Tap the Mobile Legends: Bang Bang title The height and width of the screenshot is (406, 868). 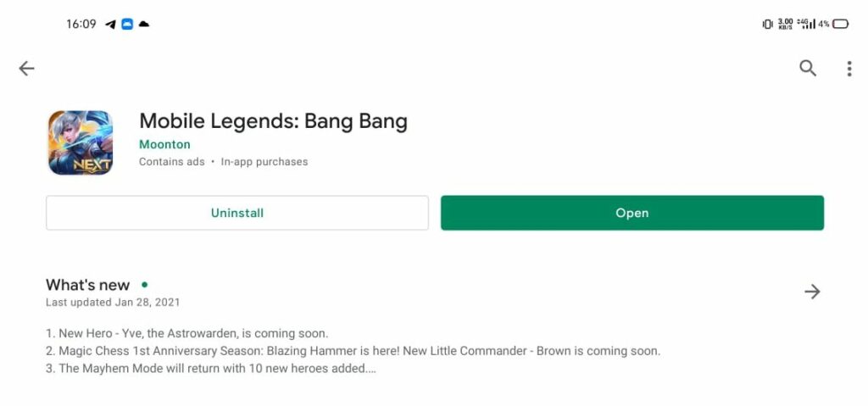273,120
